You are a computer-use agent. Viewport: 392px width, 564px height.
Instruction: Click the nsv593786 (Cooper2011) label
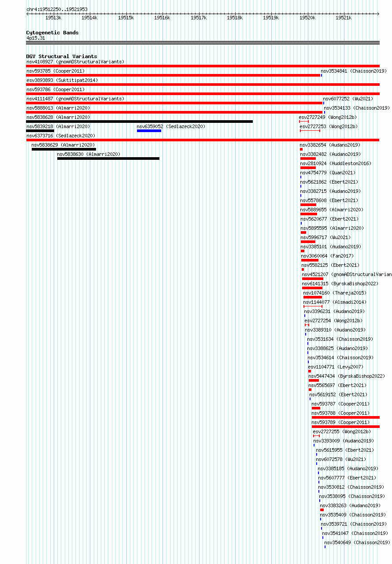coord(55,89)
